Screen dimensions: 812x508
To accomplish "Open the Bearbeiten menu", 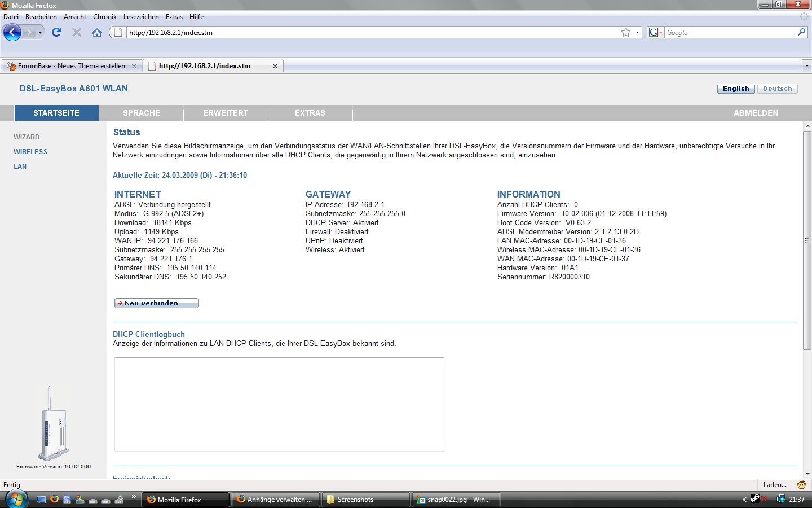I will click(x=41, y=17).
